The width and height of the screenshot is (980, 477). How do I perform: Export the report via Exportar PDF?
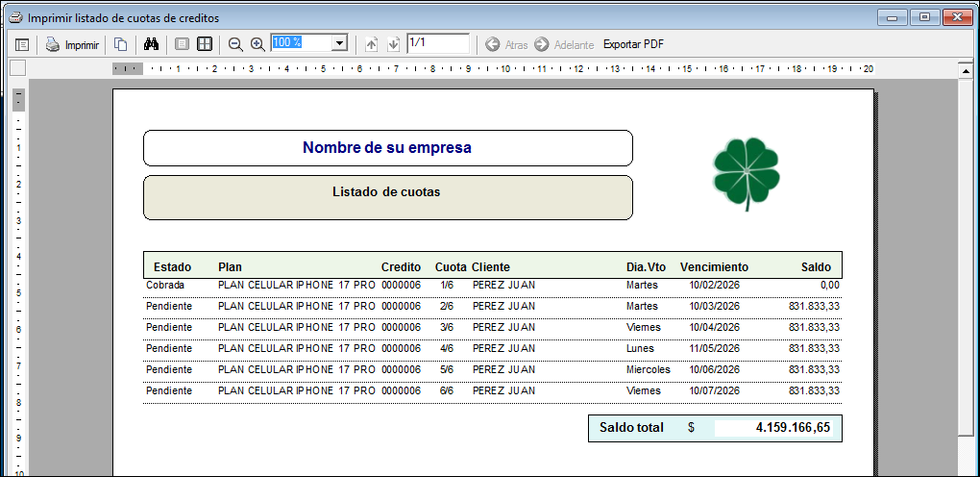coord(633,44)
